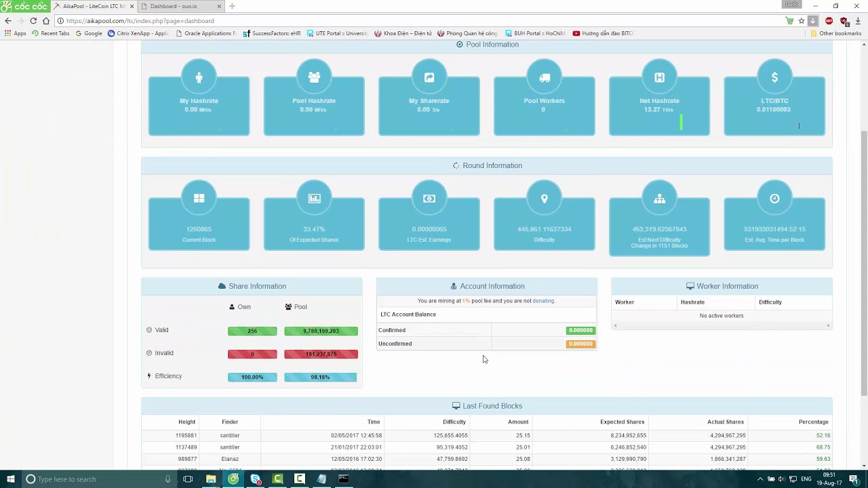The height and width of the screenshot is (488, 868).
Task: Click the address bar URL field
Action: [x=420, y=21]
